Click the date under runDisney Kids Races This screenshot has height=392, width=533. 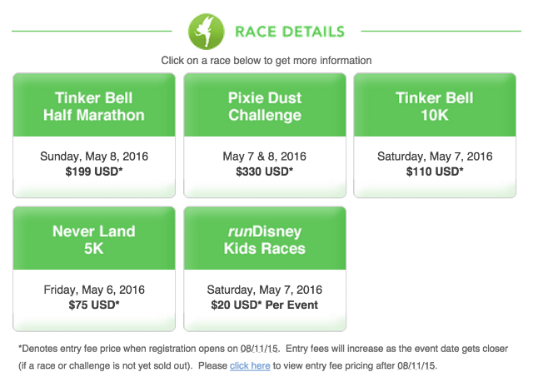pos(265,290)
